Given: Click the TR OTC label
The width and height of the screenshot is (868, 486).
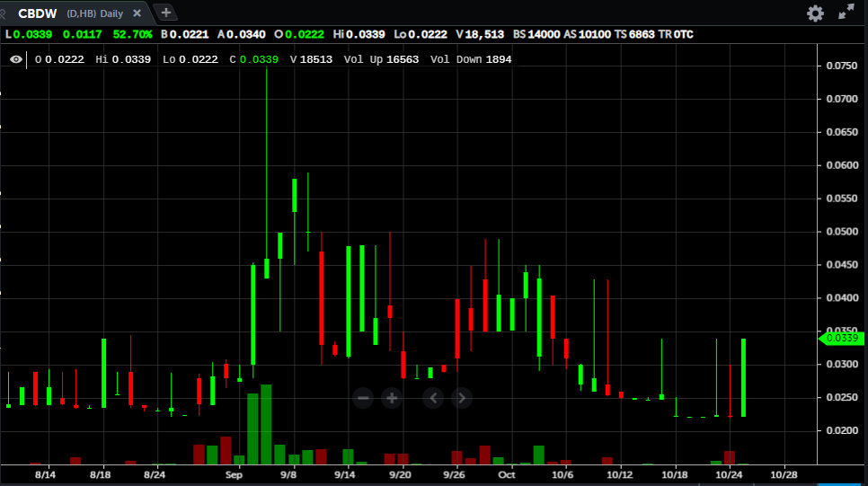Looking at the screenshot, I should tap(676, 34).
